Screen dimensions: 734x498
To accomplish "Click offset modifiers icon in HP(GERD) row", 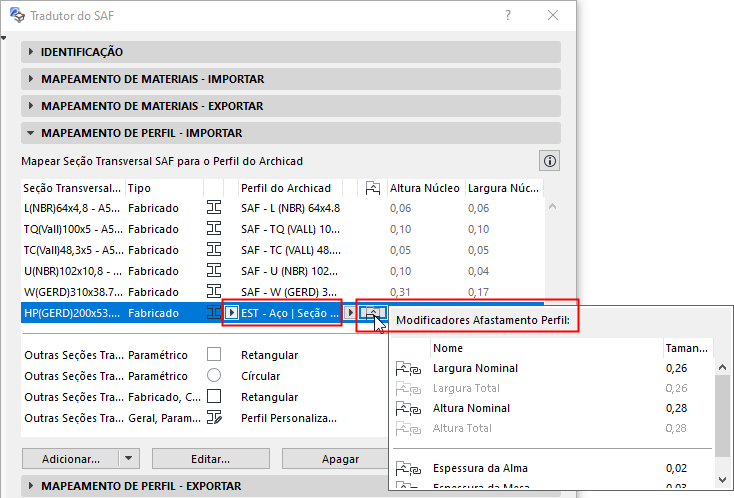I will point(373,313).
